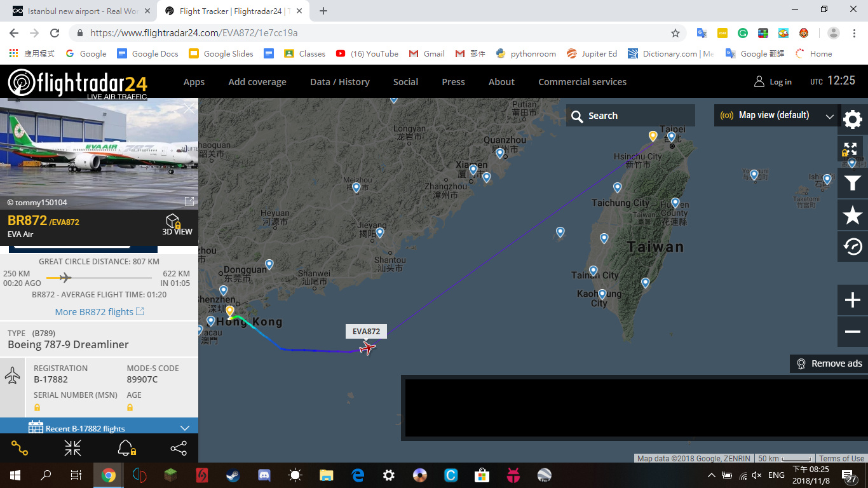
Task: Select the aircraft details plane icon tab
Action: [13, 375]
